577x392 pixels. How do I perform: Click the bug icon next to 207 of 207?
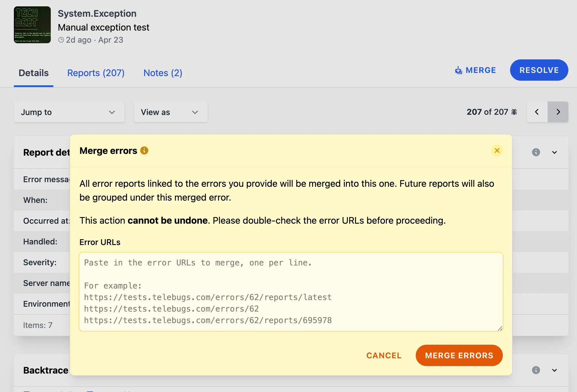(514, 112)
